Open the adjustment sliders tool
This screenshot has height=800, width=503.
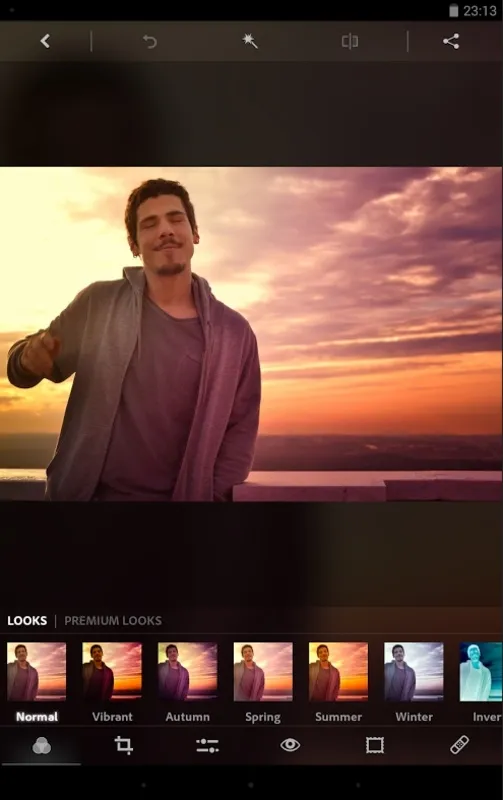click(x=207, y=745)
